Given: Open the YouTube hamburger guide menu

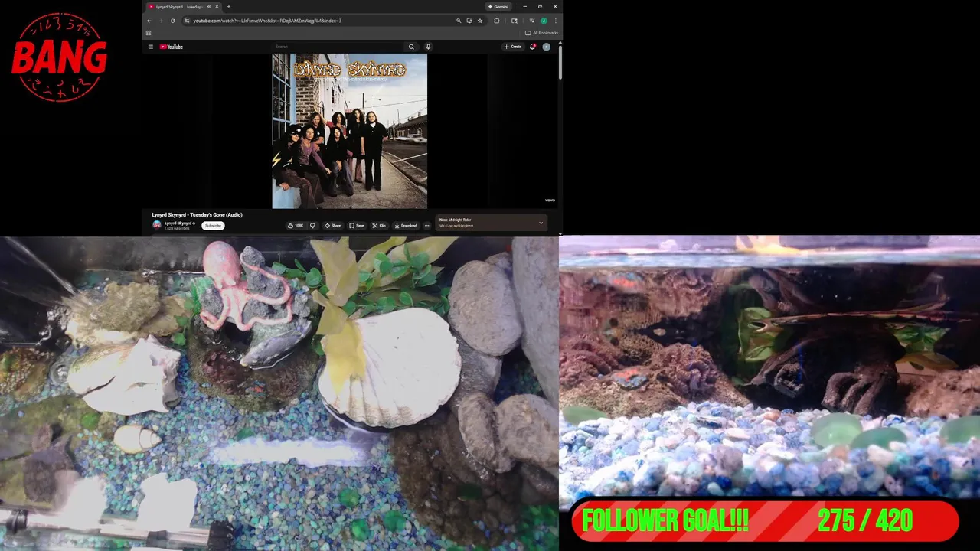Looking at the screenshot, I should 151,47.
